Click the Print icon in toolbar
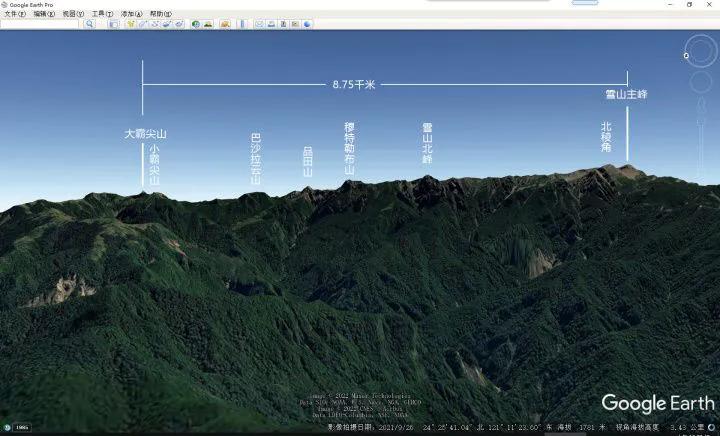720x436 pixels. 272,24
